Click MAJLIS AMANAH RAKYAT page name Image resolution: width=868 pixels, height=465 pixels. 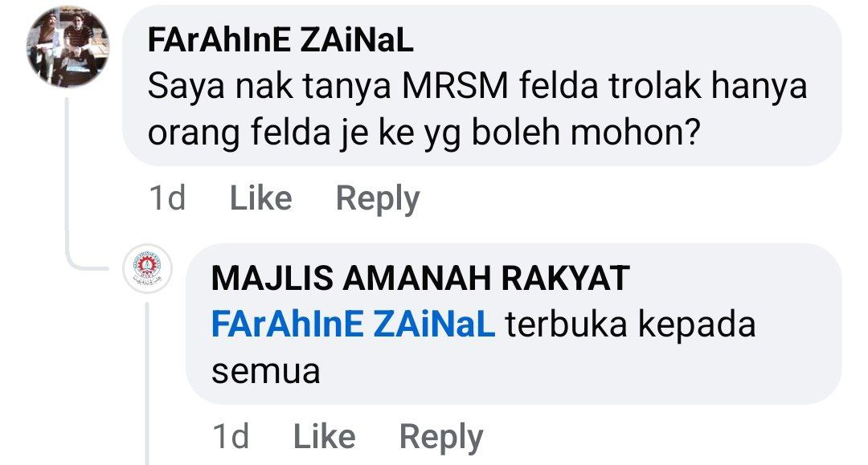point(420,278)
